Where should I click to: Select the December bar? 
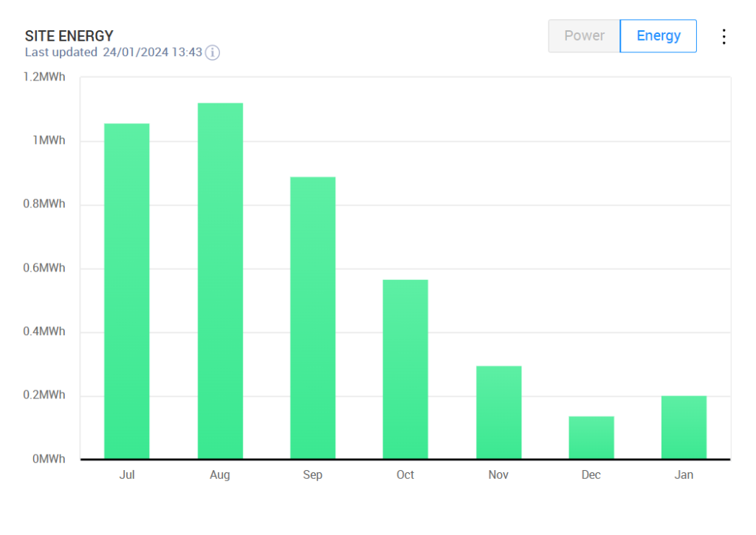(590, 435)
